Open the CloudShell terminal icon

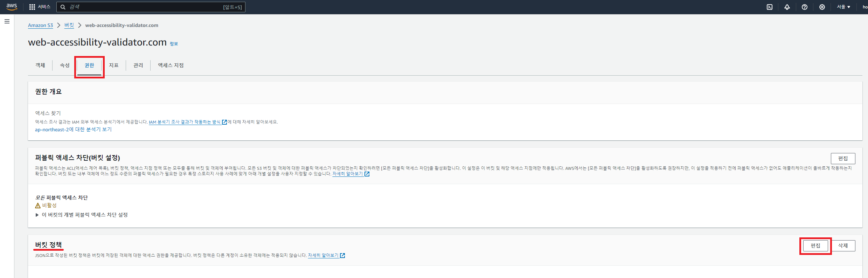[x=770, y=7]
